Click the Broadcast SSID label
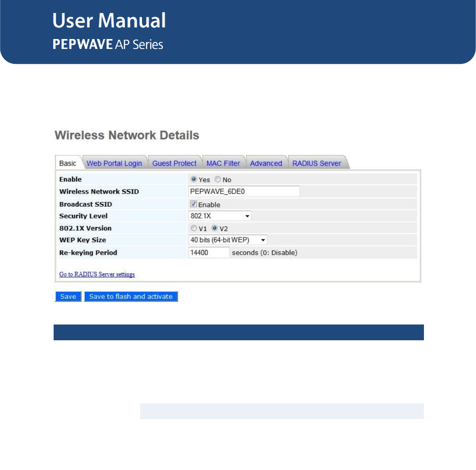Viewport: 476px width, 470px height. point(86,204)
